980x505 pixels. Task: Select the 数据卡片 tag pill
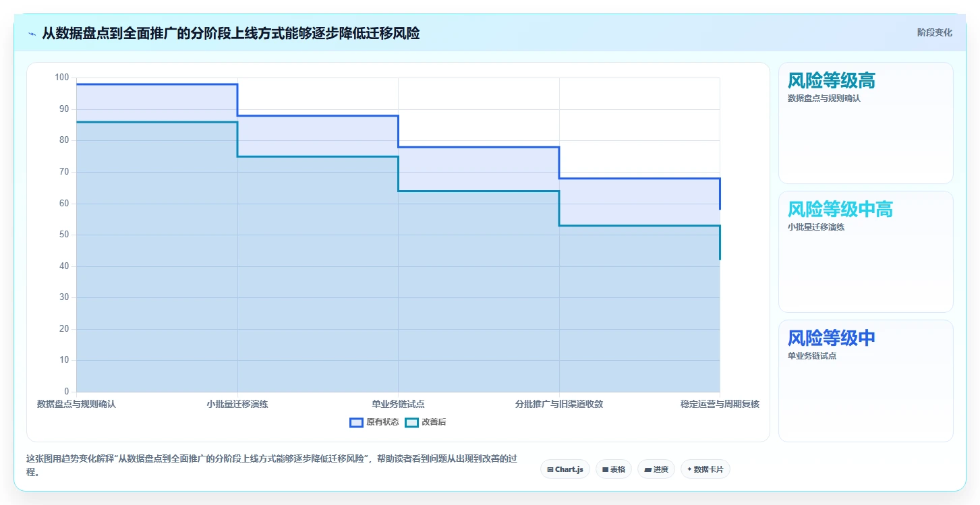tap(705, 469)
